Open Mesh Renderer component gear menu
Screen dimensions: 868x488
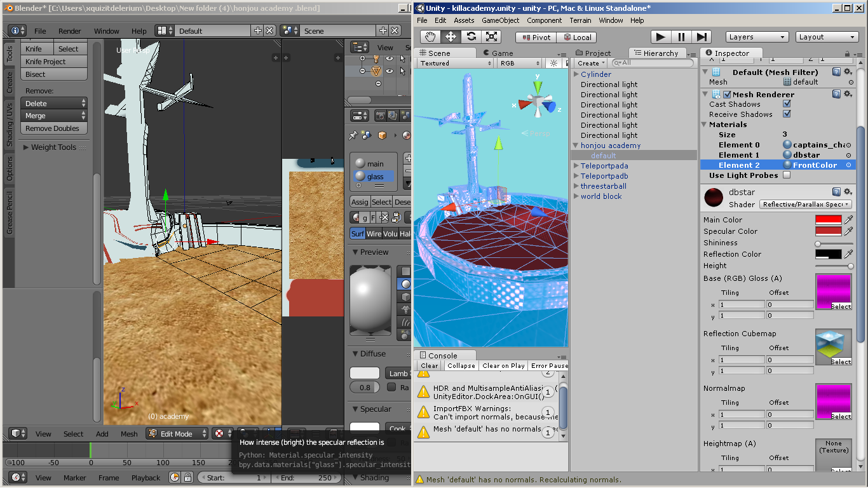pos(848,94)
